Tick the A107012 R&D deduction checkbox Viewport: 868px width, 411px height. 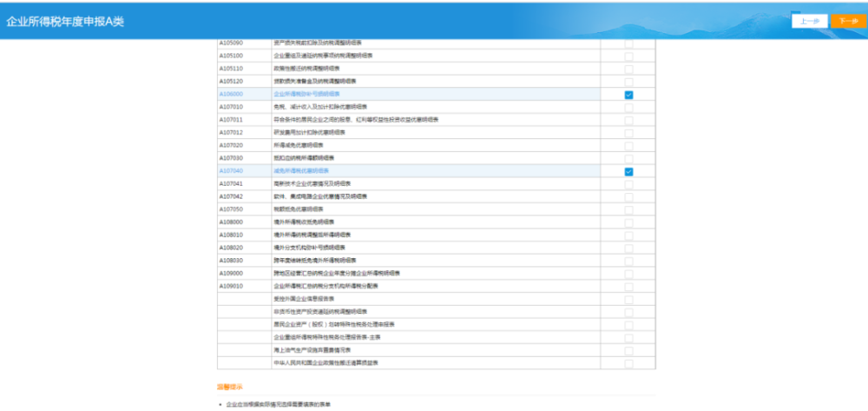tap(628, 133)
